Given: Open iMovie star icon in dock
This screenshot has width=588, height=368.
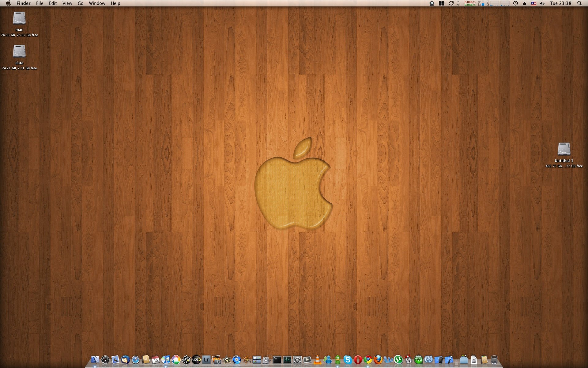Looking at the screenshot, I should click(227, 359).
